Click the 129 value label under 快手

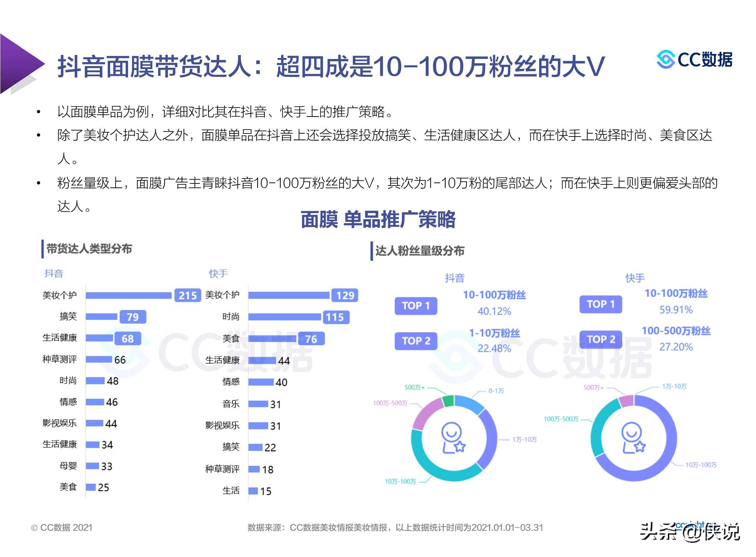click(x=345, y=296)
